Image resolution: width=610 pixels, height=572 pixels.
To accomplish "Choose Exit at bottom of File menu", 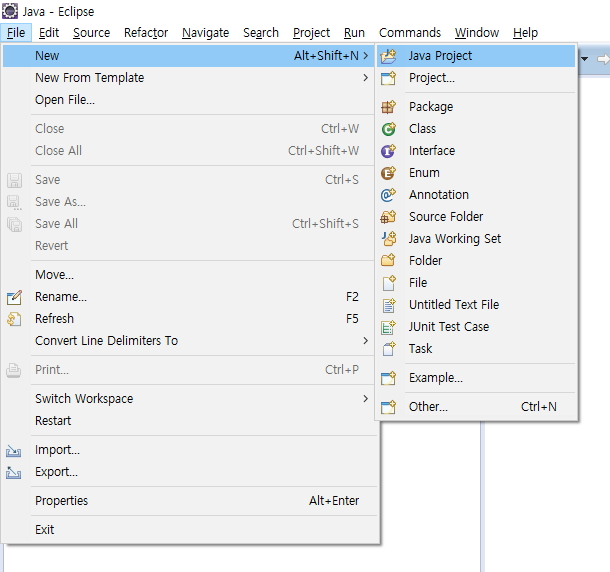I will 191,530.
